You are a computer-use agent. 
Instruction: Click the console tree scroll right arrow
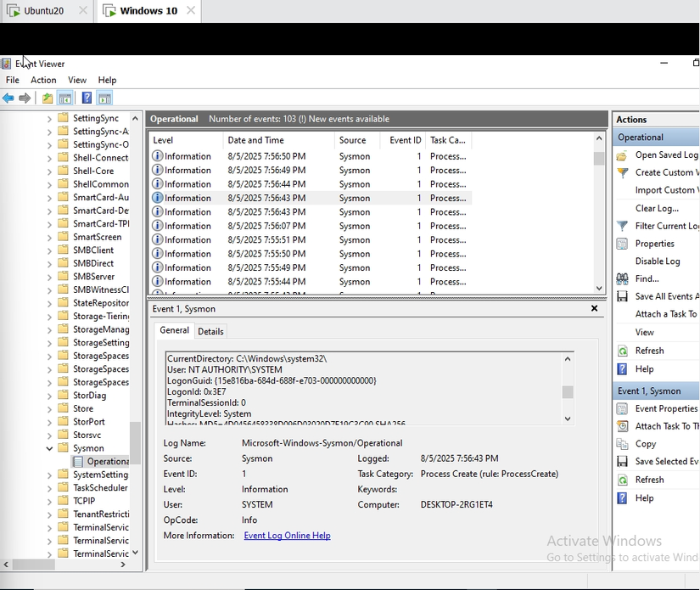[123, 565]
